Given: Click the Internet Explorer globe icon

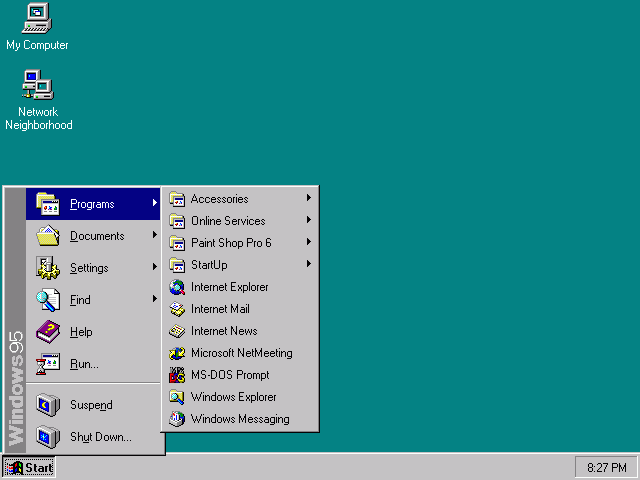Looking at the screenshot, I should point(177,287).
